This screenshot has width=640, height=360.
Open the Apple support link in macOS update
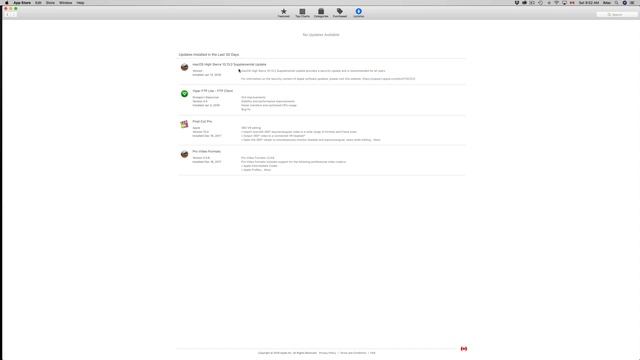point(389,79)
